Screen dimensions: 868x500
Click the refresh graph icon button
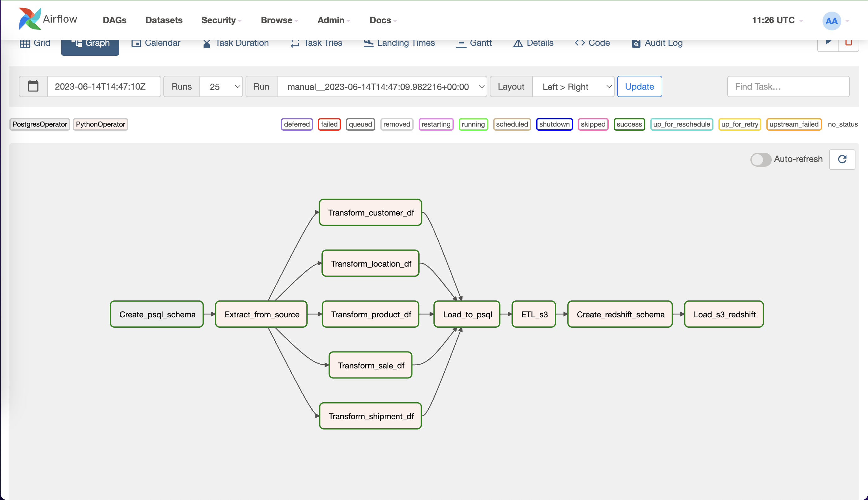click(842, 159)
